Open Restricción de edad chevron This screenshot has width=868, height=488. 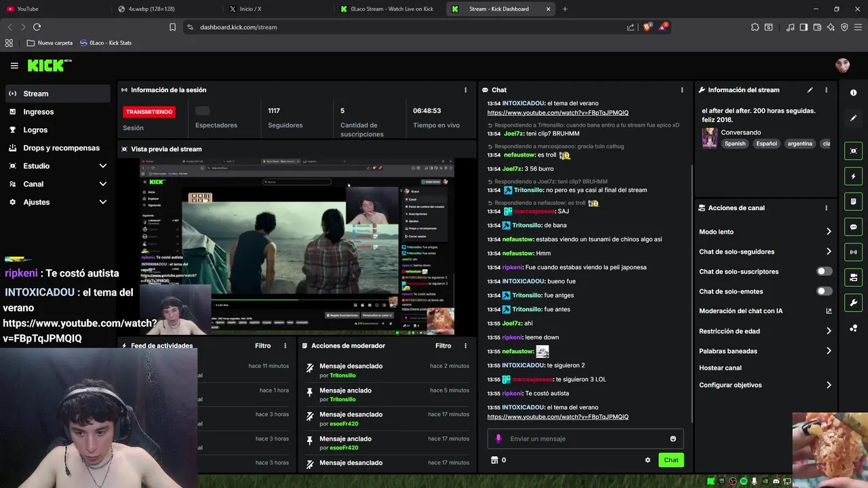(829, 331)
